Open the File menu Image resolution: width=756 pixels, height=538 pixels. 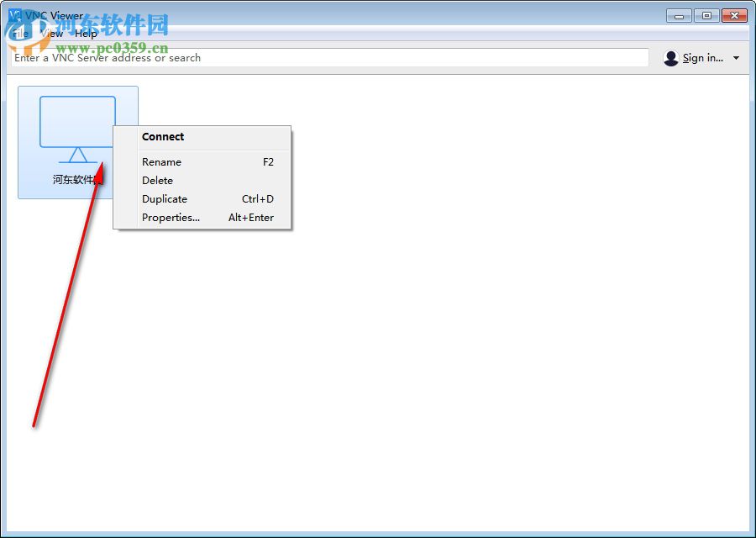coord(18,33)
